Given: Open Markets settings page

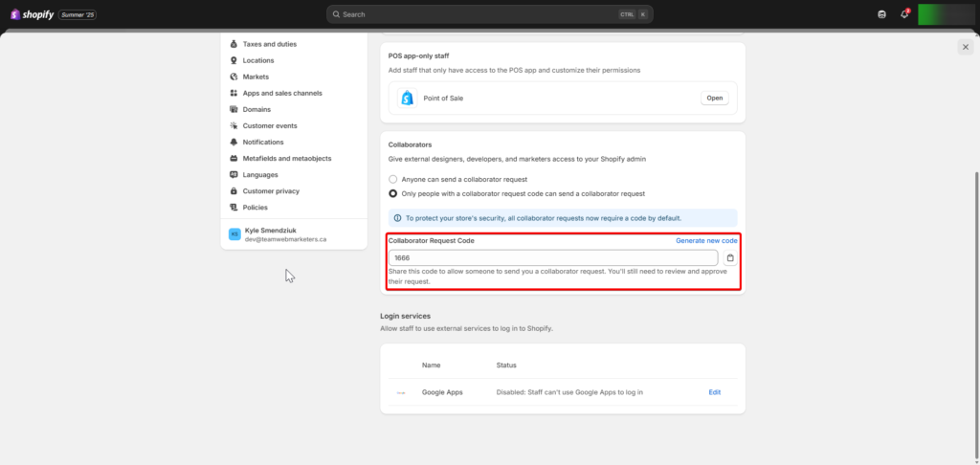Looking at the screenshot, I should point(256,77).
